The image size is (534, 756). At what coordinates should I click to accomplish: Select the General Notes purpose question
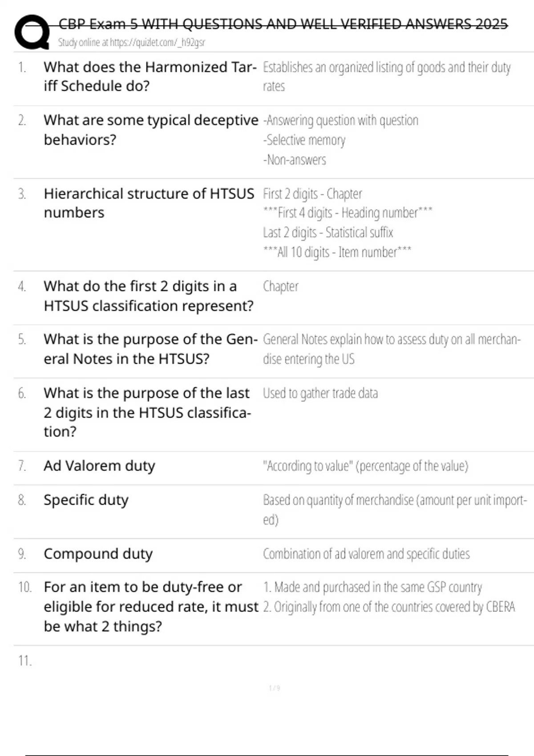150,349
